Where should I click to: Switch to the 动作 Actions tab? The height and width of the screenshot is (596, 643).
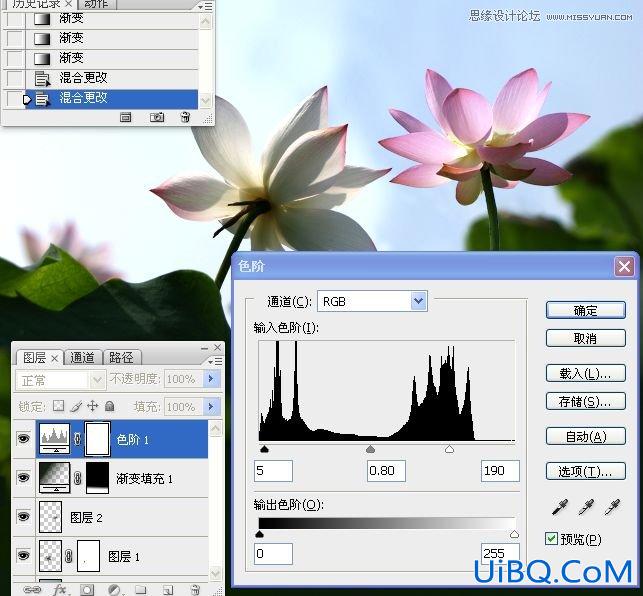tap(96, 4)
